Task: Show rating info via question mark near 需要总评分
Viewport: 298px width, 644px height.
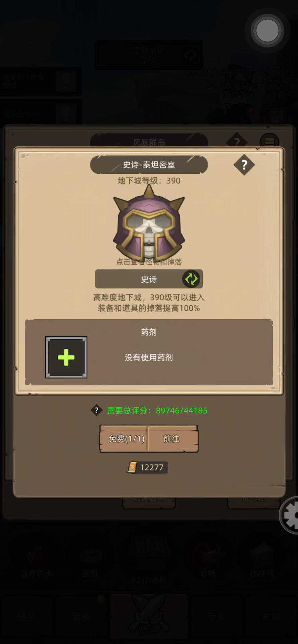Action: coord(97,410)
